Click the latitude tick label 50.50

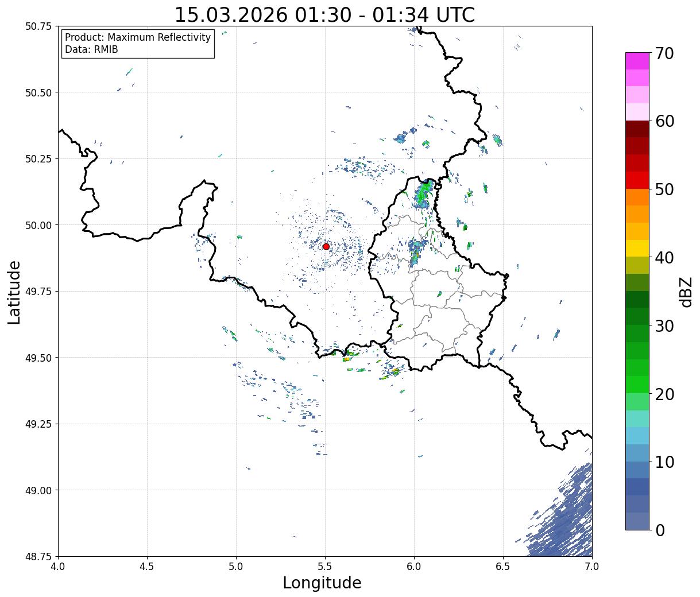[38, 92]
